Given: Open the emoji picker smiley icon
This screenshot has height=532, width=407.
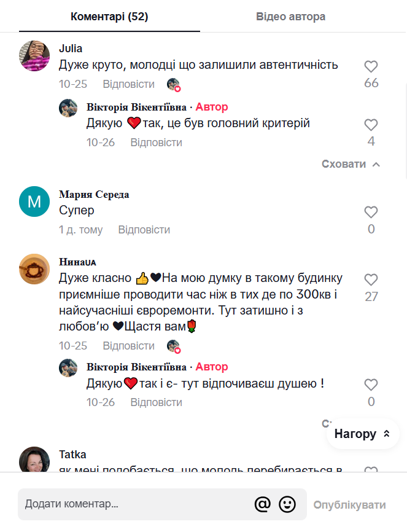Looking at the screenshot, I should click(x=287, y=504).
